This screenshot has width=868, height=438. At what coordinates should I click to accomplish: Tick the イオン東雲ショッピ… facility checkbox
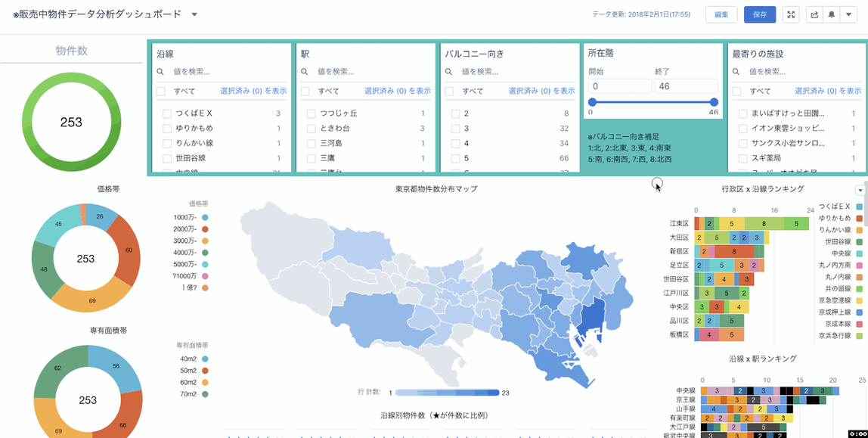point(743,129)
